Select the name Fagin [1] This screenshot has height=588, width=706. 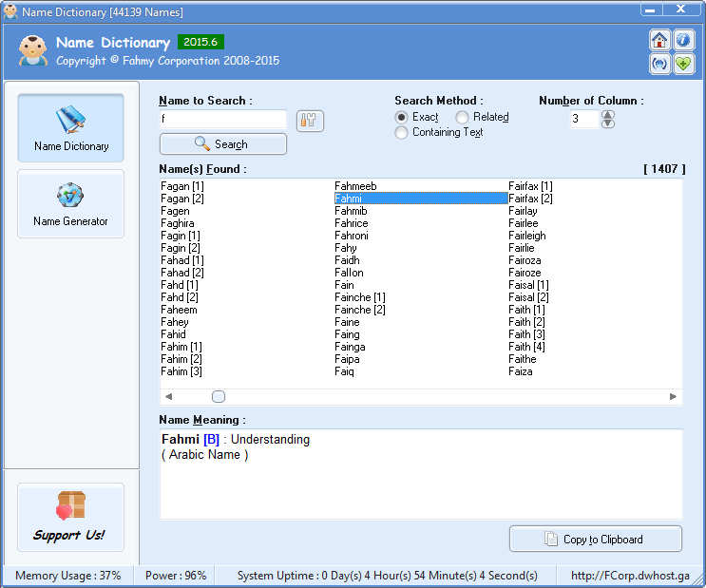pyautogui.click(x=181, y=236)
